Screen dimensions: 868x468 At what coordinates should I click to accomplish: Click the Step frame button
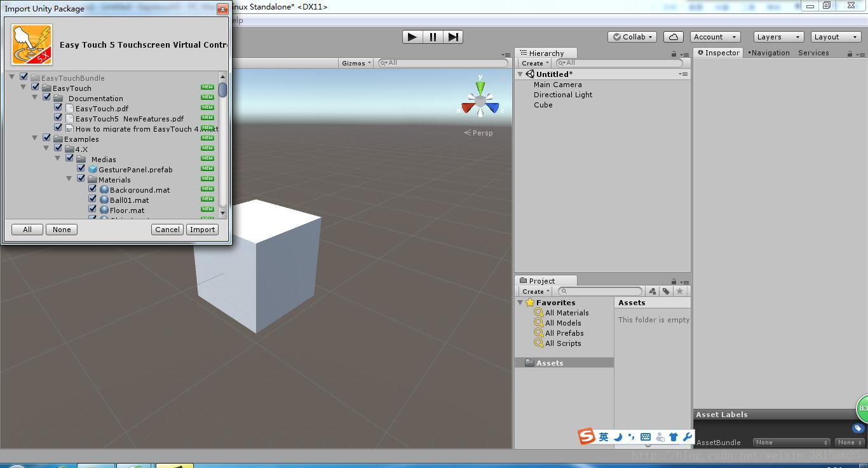(x=453, y=37)
